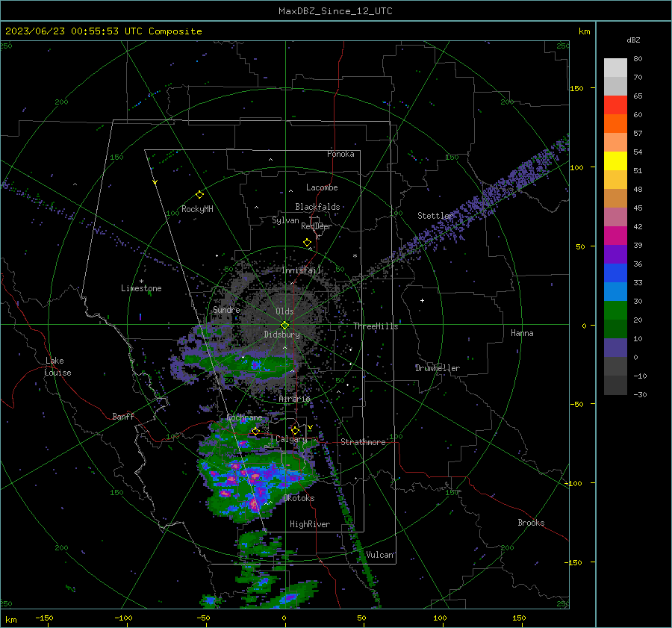The image size is (672, 628).
Task: Click the Olds town label
Action: click(284, 311)
